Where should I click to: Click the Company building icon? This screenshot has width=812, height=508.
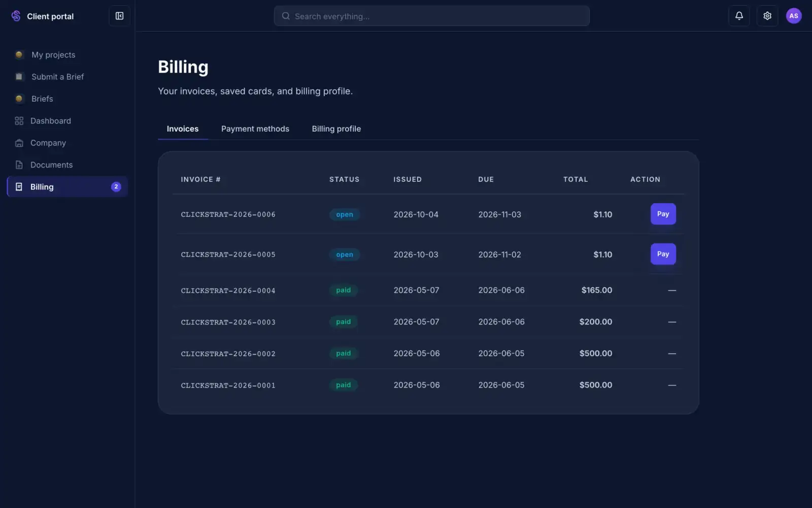pyautogui.click(x=19, y=143)
